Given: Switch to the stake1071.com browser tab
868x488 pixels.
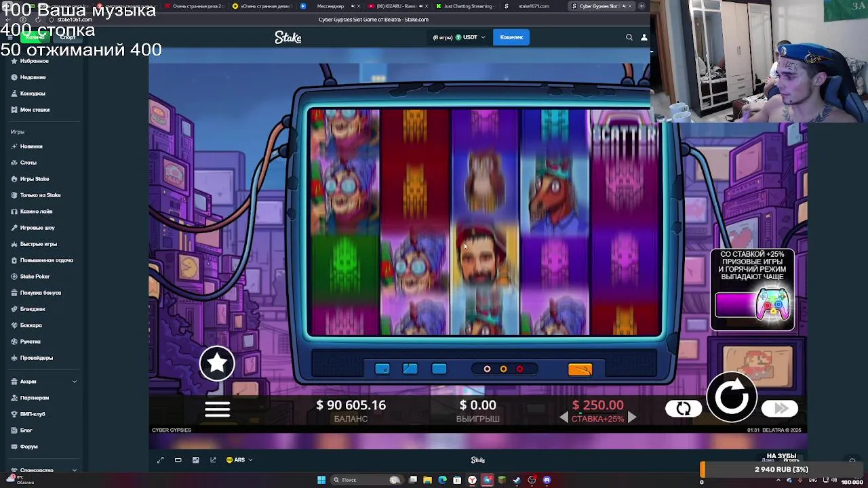Looking at the screenshot, I should 533,6.
